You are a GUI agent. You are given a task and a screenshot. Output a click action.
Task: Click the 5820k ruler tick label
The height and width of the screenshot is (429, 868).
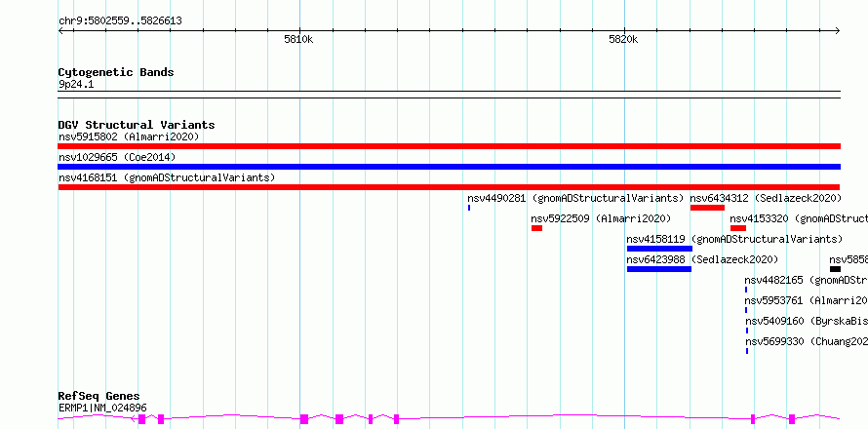(623, 39)
